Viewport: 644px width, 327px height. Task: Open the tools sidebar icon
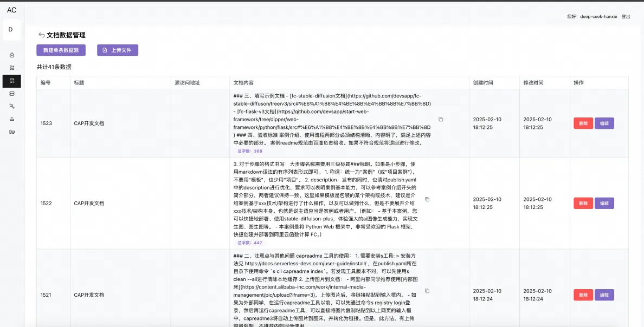click(12, 106)
